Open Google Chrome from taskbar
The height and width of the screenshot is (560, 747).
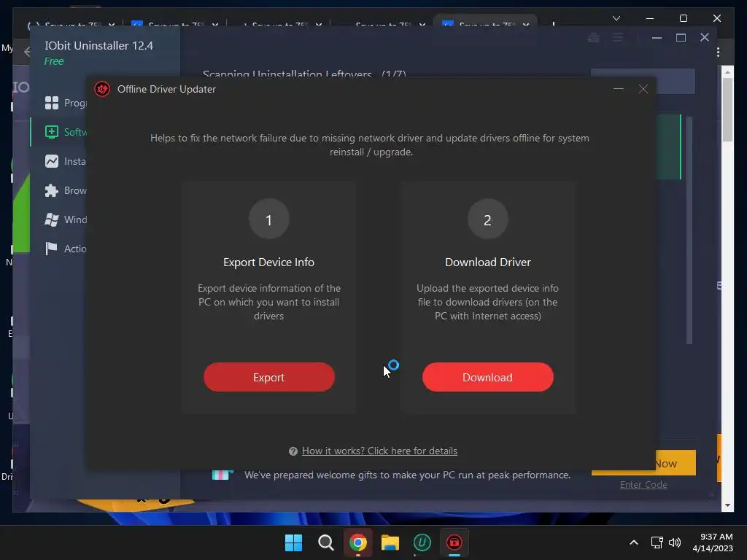(x=357, y=542)
